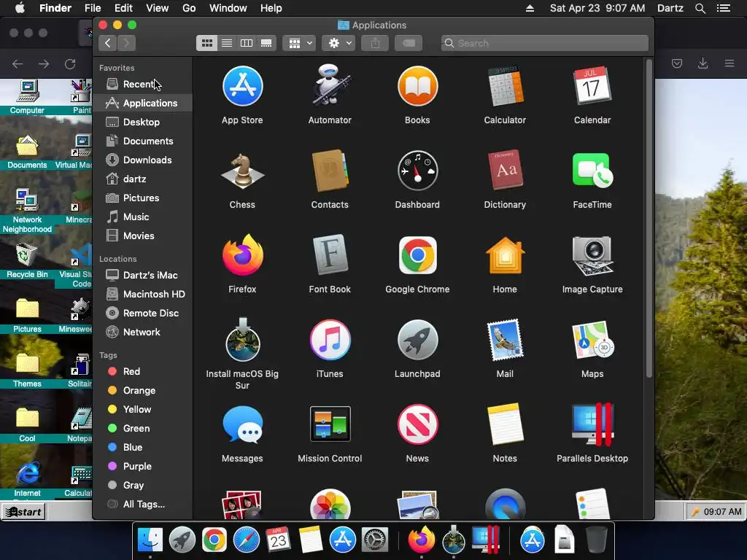Viewport: 747px width, 560px height.
Task: Switch Finder to icon view
Action: click(206, 43)
